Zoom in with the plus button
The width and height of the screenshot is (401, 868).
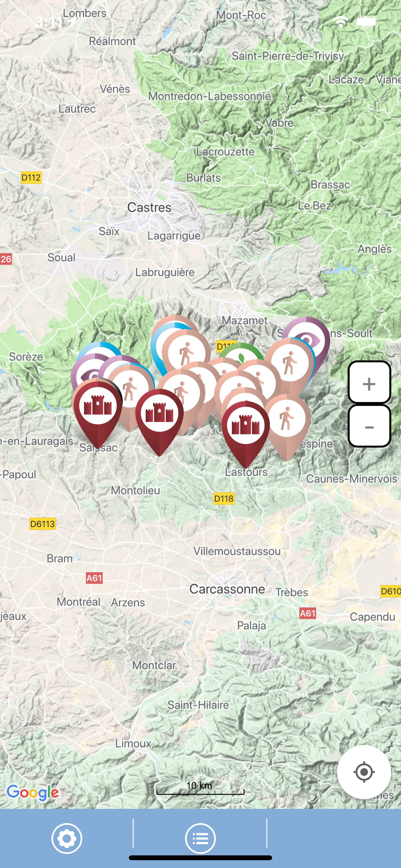(x=369, y=382)
